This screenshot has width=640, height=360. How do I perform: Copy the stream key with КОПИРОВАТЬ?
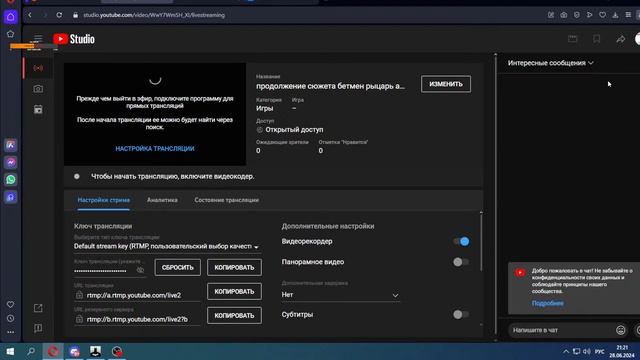[234, 267]
